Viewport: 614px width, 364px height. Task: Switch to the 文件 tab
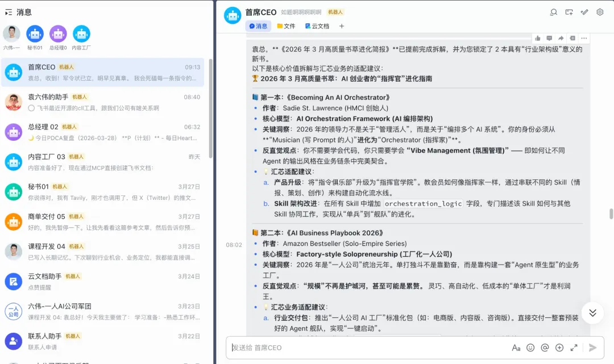pyautogui.click(x=286, y=26)
